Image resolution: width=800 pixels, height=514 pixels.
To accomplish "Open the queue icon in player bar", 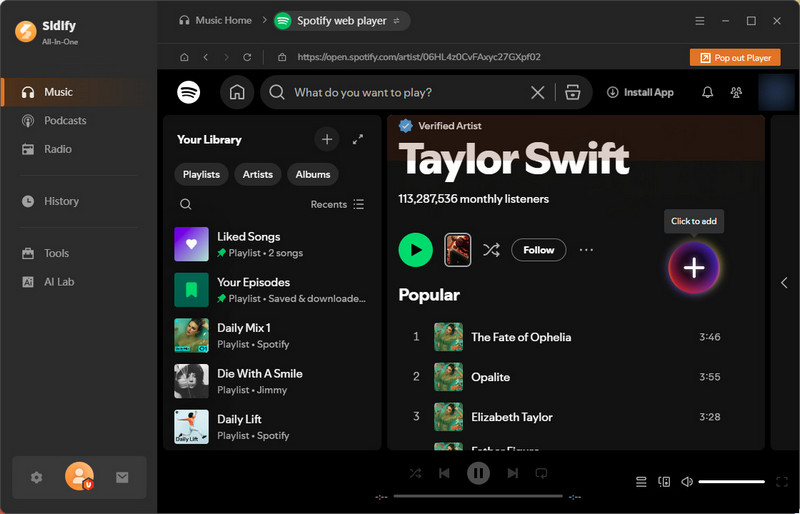I will [x=641, y=482].
